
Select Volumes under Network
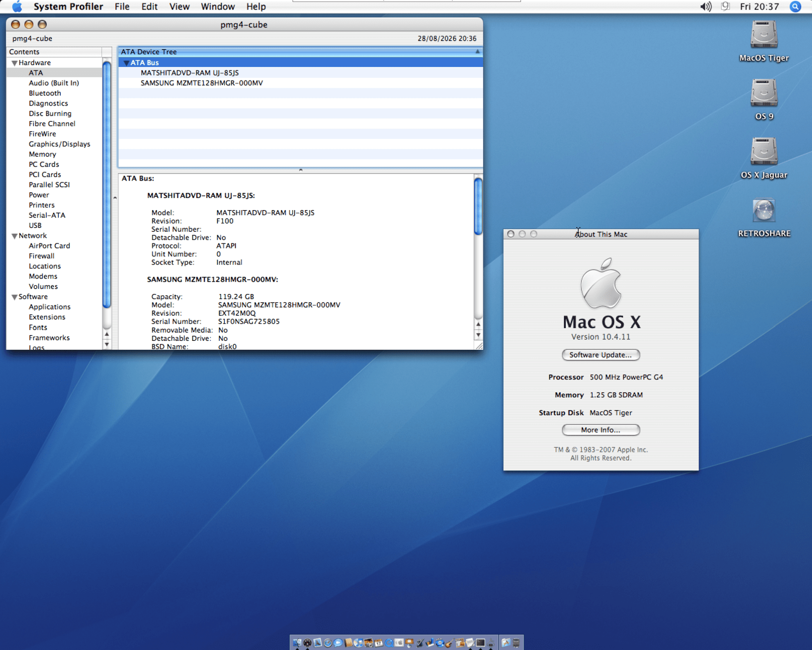[43, 287]
